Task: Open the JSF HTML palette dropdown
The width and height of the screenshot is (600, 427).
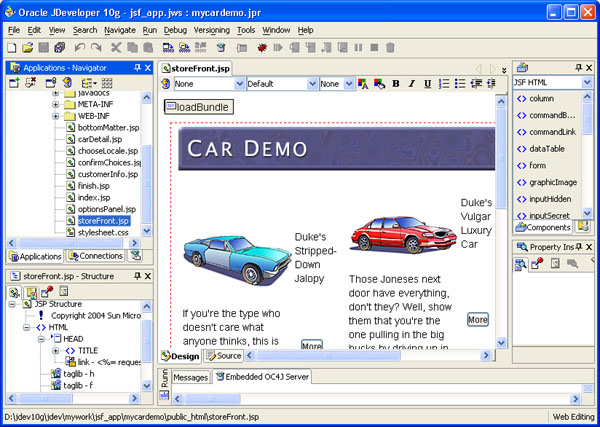Action: click(x=587, y=82)
